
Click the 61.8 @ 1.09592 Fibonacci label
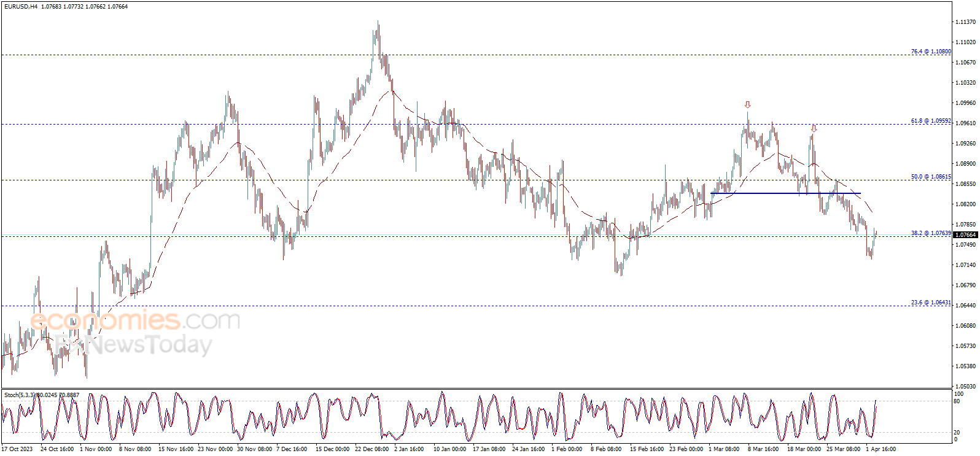pos(930,121)
